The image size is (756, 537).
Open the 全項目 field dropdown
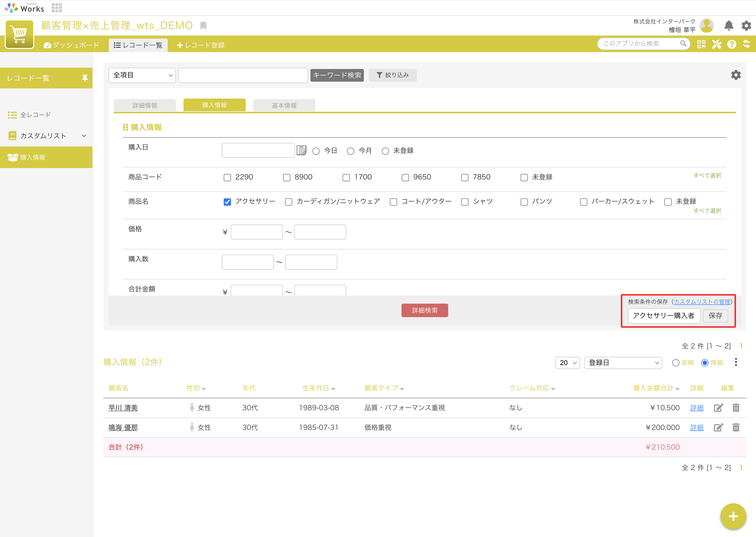pyautogui.click(x=142, y=75)
